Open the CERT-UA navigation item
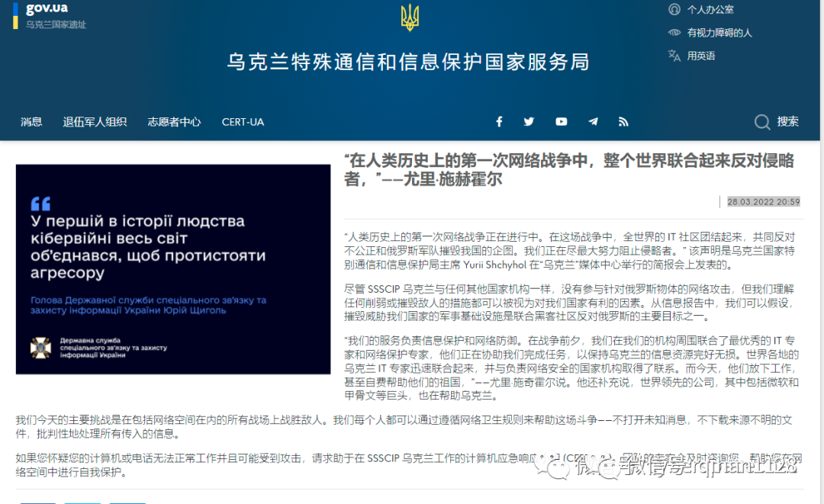824x504 pixels. coord(243,122)
